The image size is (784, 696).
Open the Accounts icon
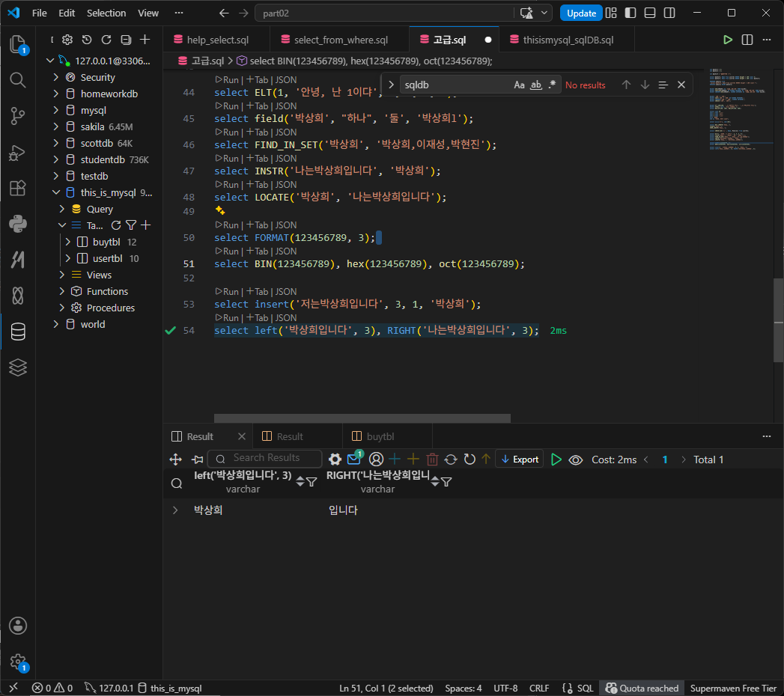tap(18, 626)
